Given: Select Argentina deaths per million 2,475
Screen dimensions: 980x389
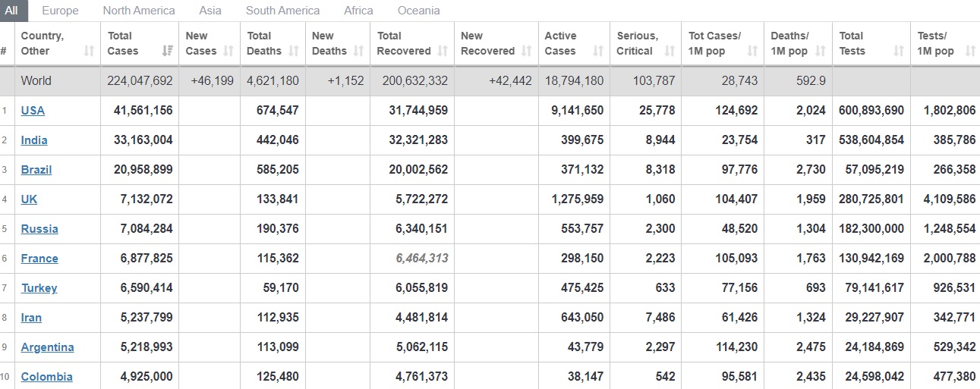Looking at the screenshot, I should [x=811, y=347].
